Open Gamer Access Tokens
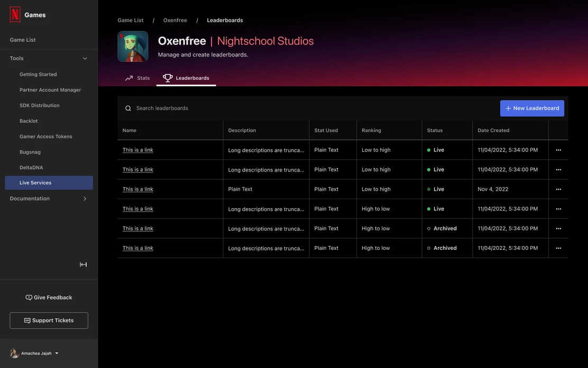 [46, 136]
